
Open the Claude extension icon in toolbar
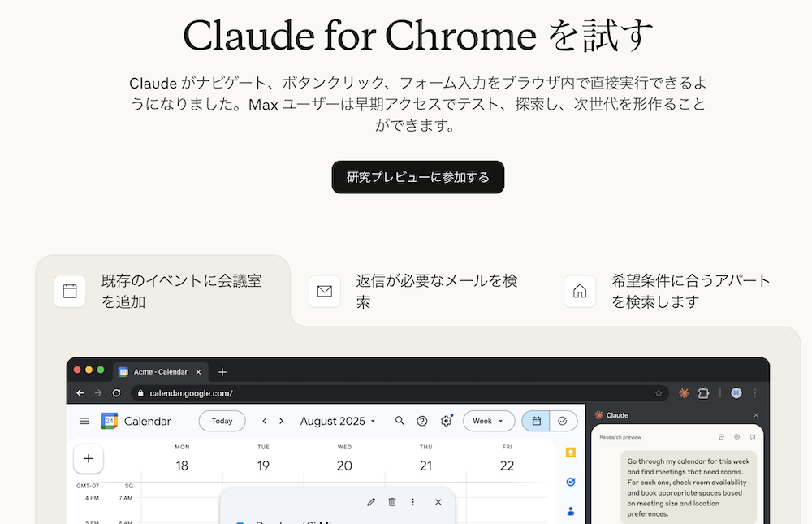[684, 393]
